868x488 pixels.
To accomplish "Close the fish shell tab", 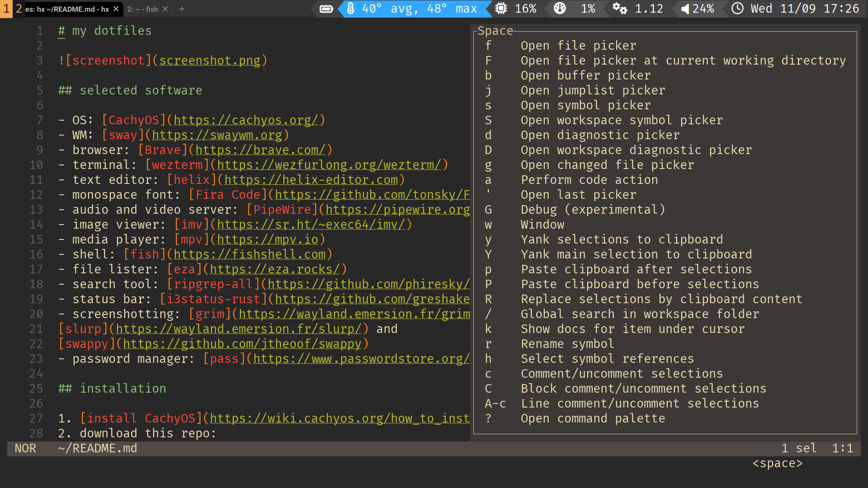I will [x=165, y=9].
